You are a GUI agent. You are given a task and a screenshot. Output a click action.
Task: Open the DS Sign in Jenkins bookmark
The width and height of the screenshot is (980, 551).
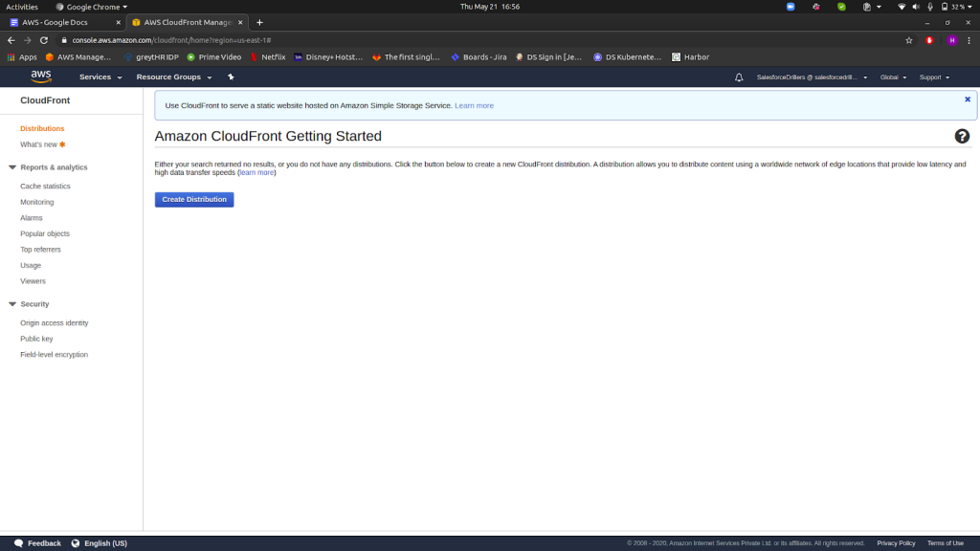548,56
